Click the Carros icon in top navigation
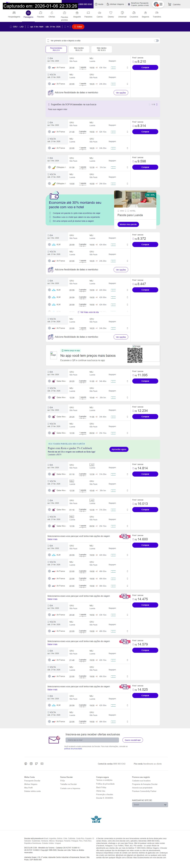190x868 pixels. [100, 13]
